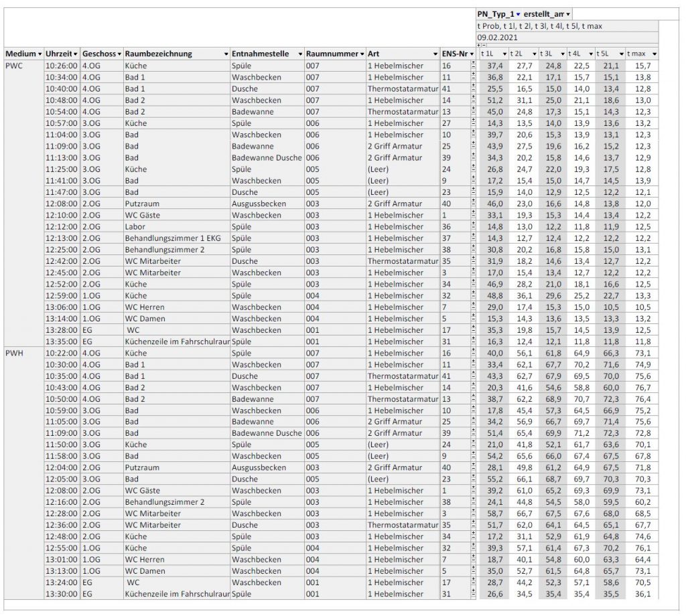Click the plus icon below the 09.02.2021 header
Viewport: 686px width, 616px height.
478,46
